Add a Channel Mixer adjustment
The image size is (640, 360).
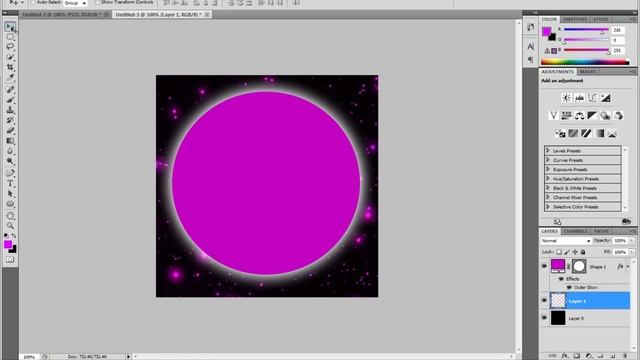click(618, 116)
